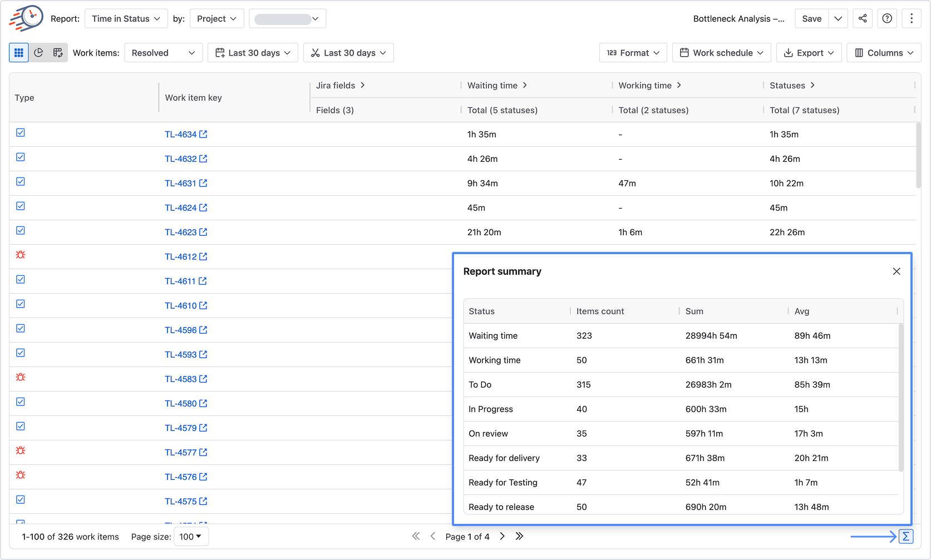Click the share report icon

point(863,18)
